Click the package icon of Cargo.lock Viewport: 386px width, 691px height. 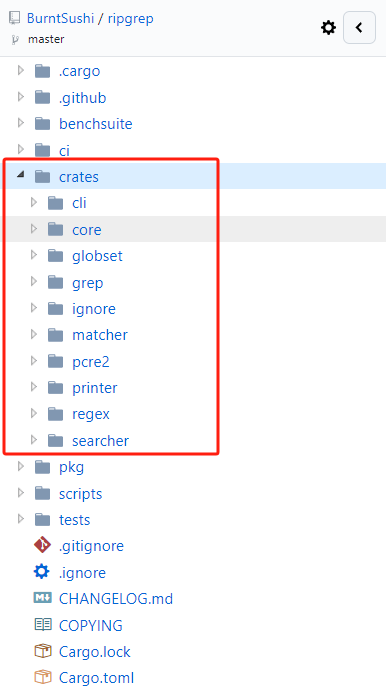click(42, 651)
